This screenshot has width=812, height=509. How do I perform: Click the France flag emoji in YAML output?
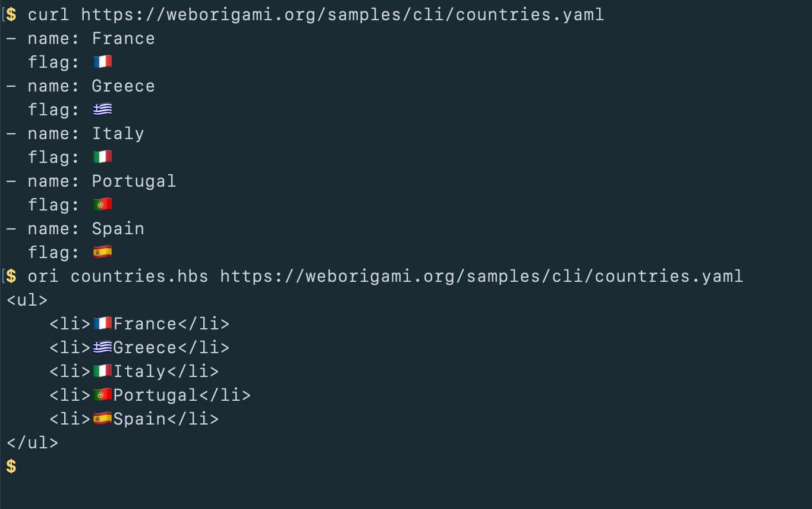102,62
